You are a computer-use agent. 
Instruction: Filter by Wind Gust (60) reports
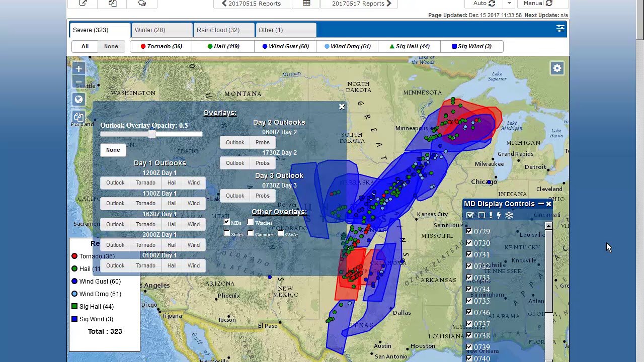pos(285,46)
